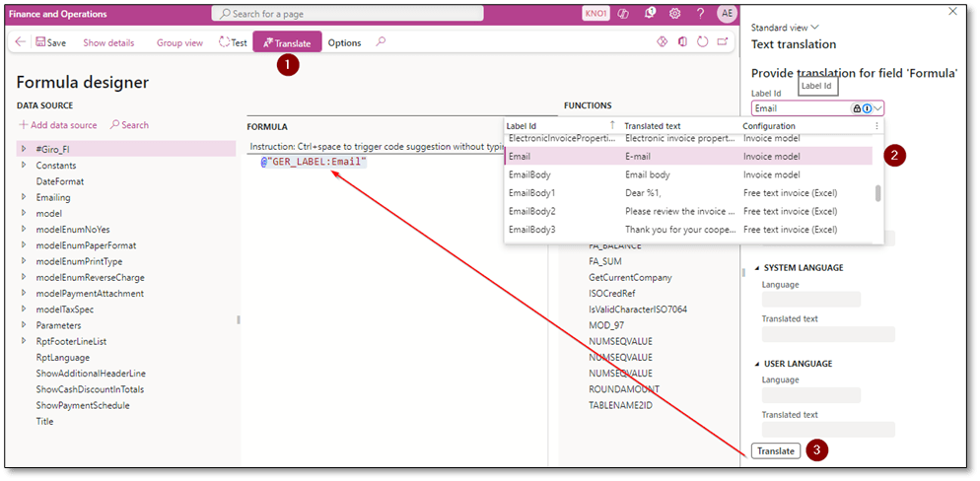Screen dimensions: 980x481
Task: Expand the Emailing data source node
Action: pyautogui.click(x=24, y=197)
